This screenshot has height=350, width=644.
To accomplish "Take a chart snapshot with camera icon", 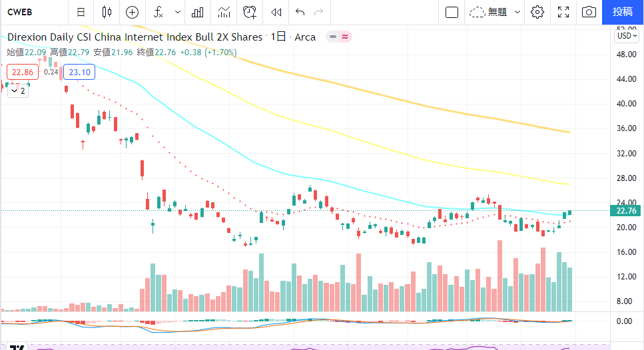I will tap(589, 12).
